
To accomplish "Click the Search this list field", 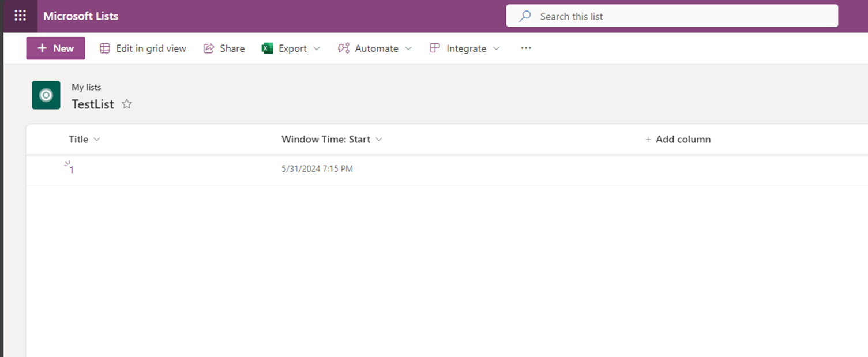I will (672, 16).
